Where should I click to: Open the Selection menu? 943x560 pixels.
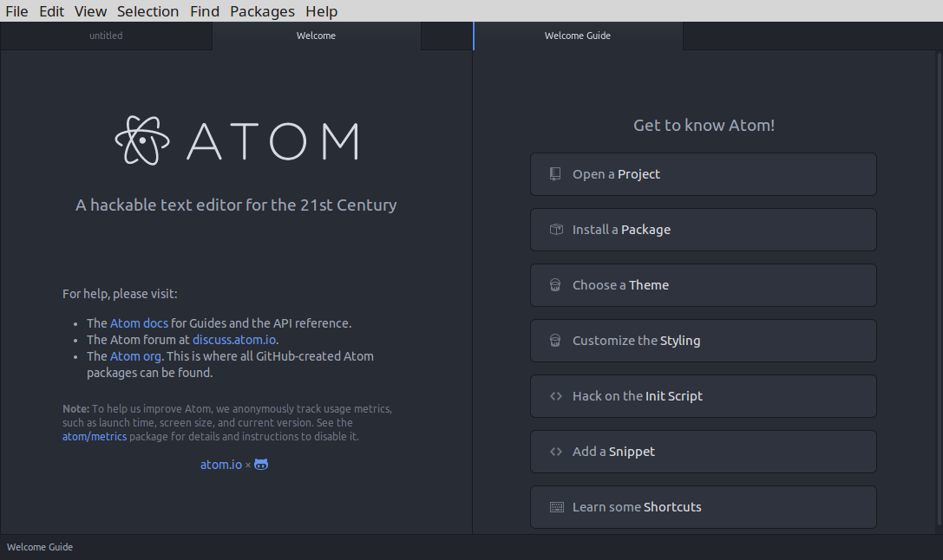[x=147, y=11]
